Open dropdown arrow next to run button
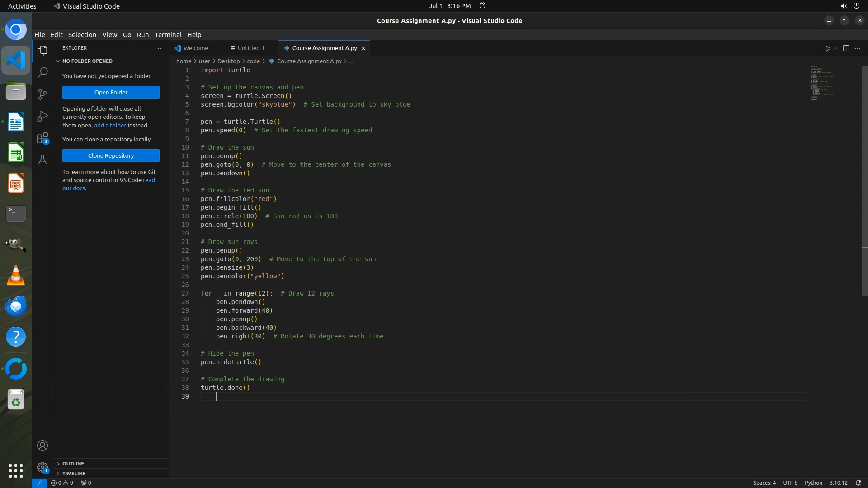Viewport: 868px width, 488px height. point(835,48)
